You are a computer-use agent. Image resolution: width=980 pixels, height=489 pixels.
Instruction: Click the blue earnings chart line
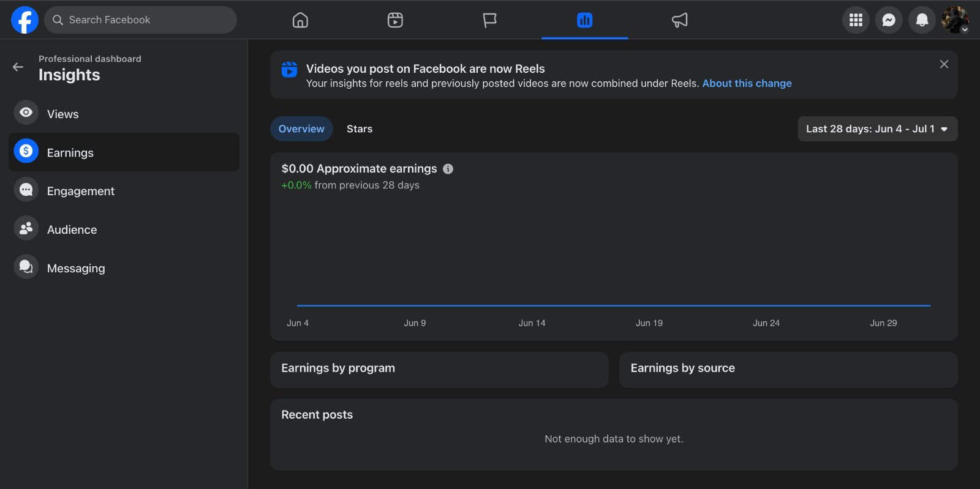coord(614,305)
